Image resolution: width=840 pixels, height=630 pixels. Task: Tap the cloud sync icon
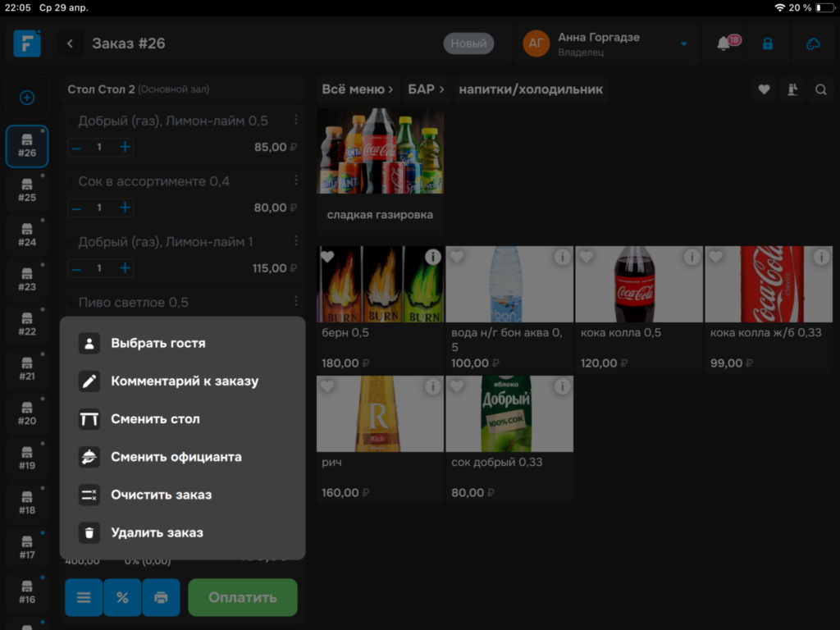(x=813, y=43)
